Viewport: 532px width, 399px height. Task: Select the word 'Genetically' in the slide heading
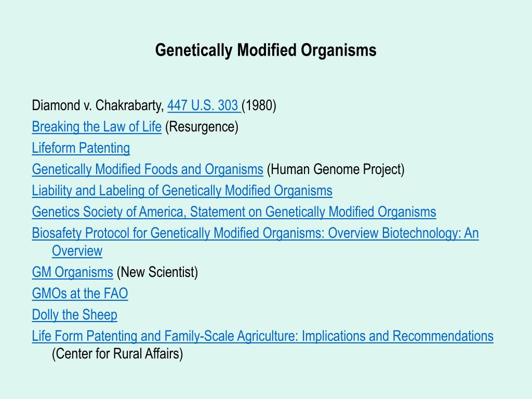pos(194,50)
